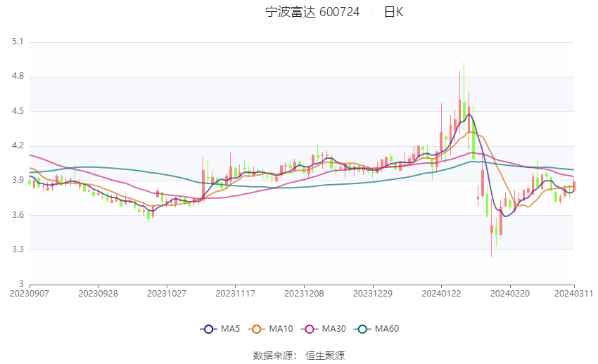The height and width of the screenshot is (364, 598).
Task: Select the 20231027 date axis label
Action: [167, 294]
